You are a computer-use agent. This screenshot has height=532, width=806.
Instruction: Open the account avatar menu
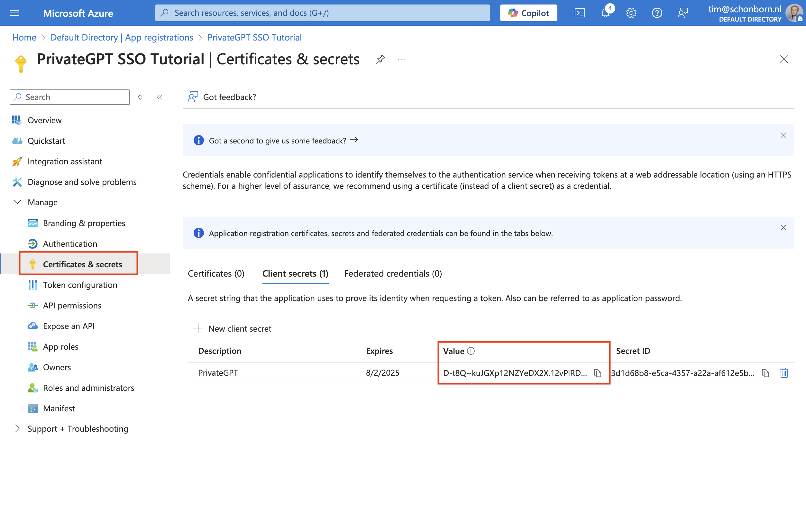(x=794, y=13)
